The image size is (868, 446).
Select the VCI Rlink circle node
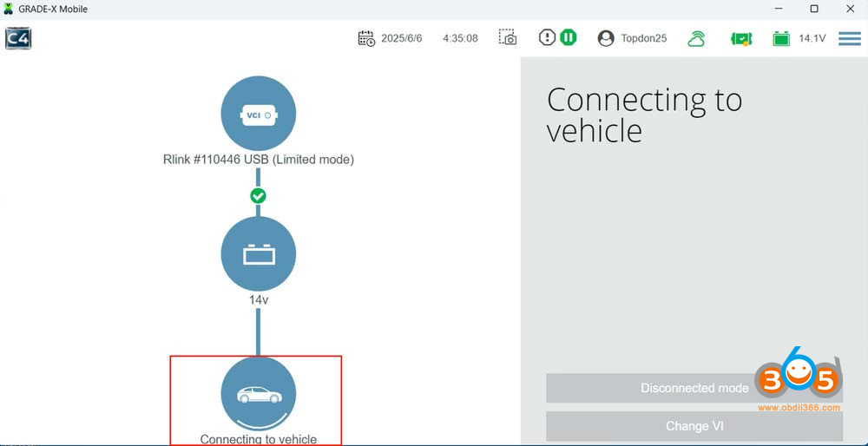click(259, 114)
